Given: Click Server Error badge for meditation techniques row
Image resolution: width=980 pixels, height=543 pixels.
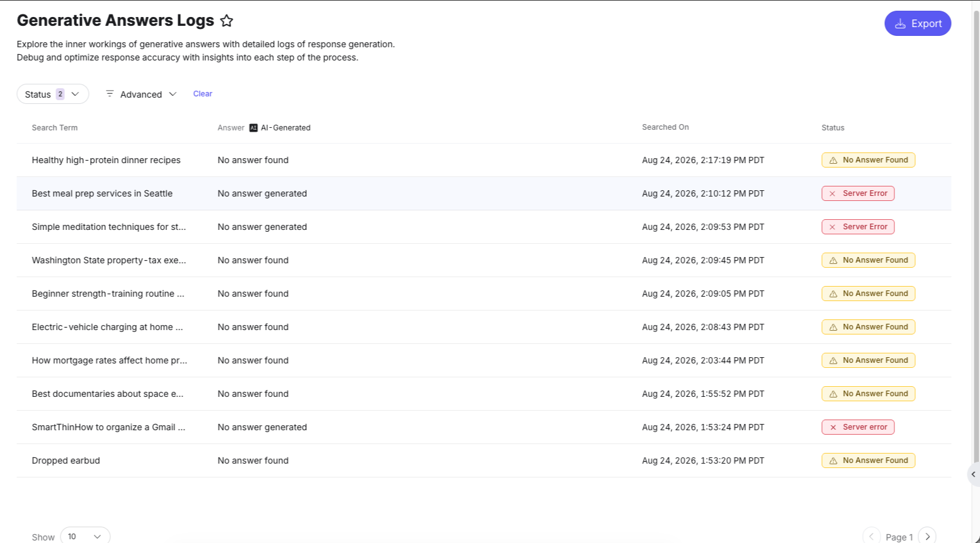Looking at the screenshot, I should click(x=858, y=227).
